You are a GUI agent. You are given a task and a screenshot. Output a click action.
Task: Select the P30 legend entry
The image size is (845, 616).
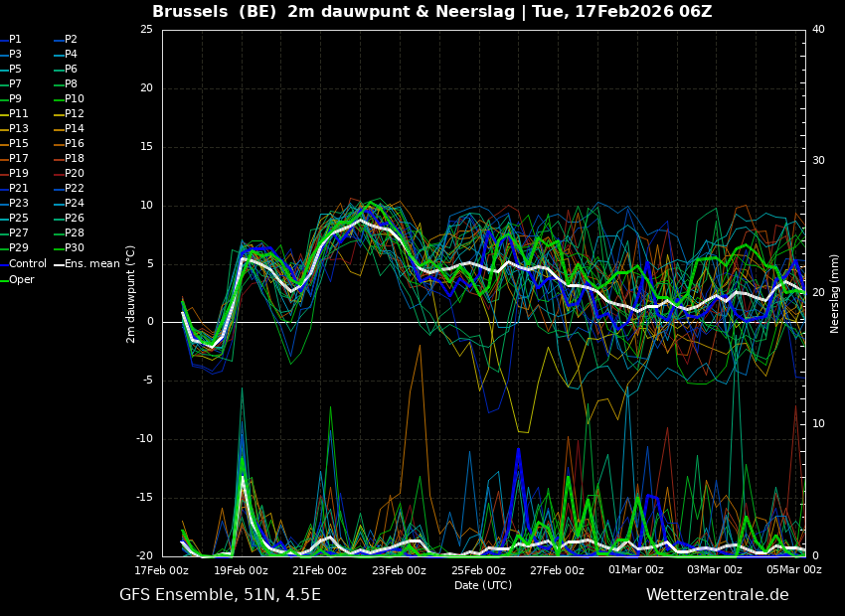(x=75, y=248)
